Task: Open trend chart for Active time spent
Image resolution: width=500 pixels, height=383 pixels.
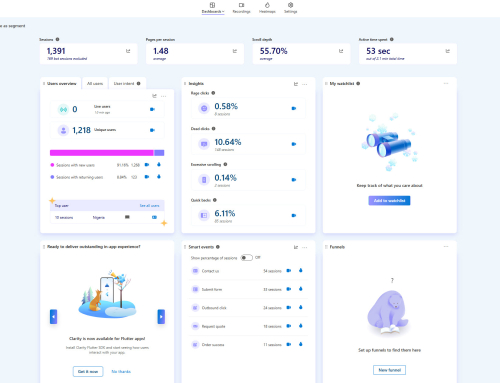Action: pyautogui.click(x=448, y=51)
